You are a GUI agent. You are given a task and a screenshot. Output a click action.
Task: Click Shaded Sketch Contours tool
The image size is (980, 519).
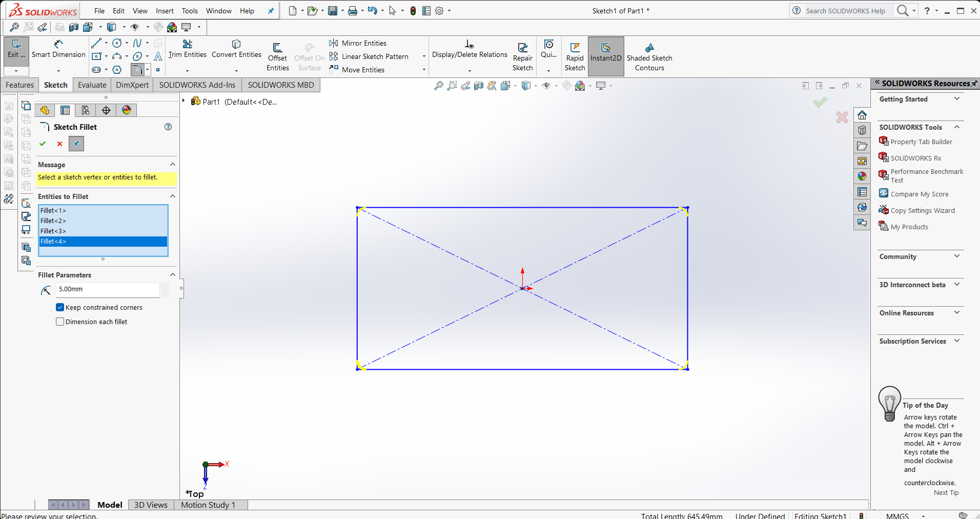(x=649, y=56)
